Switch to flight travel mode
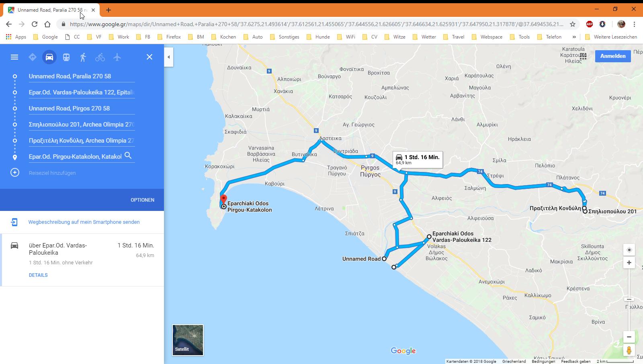This screenshot has height=364, width=643. pos(117,57)
